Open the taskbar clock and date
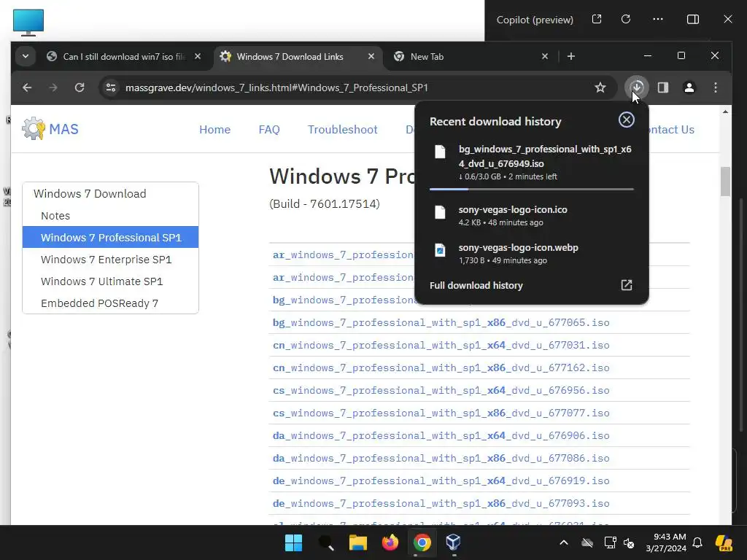This screenshot has width=747, height=560. 666,542
